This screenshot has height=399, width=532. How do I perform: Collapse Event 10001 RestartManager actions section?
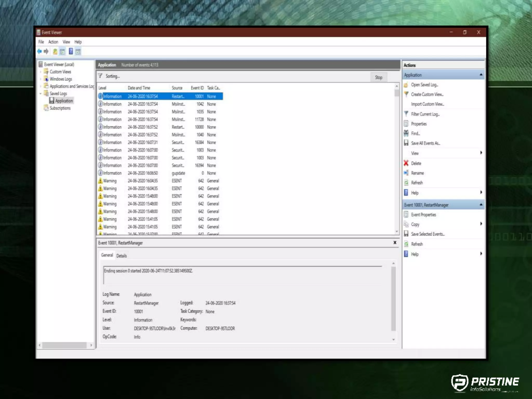tap(481, 205)
